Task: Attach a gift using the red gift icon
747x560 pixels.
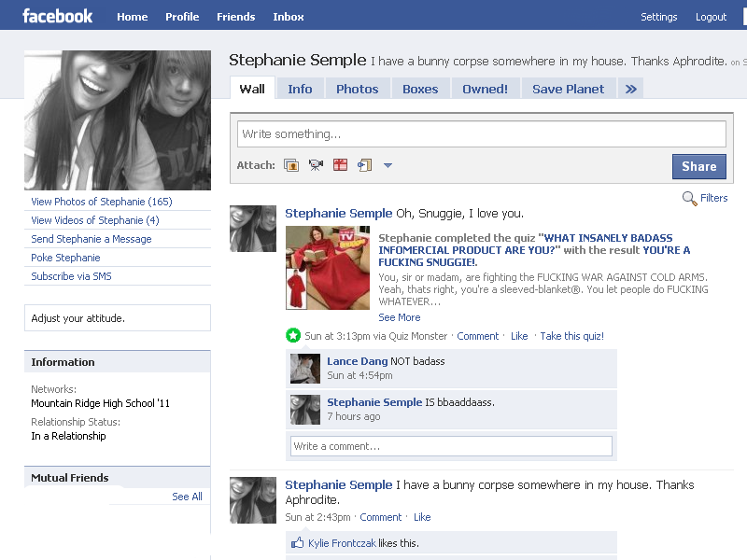Action: tap(340, 165)
